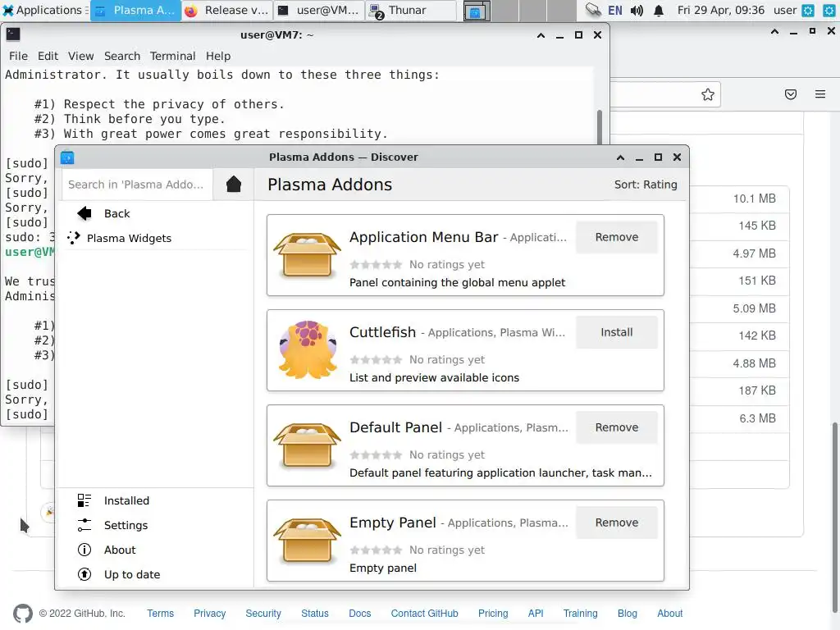The image size is (840, 630).
Task: Open GitHub Security link
Action: pyautogui.click(x=263, y=614)
